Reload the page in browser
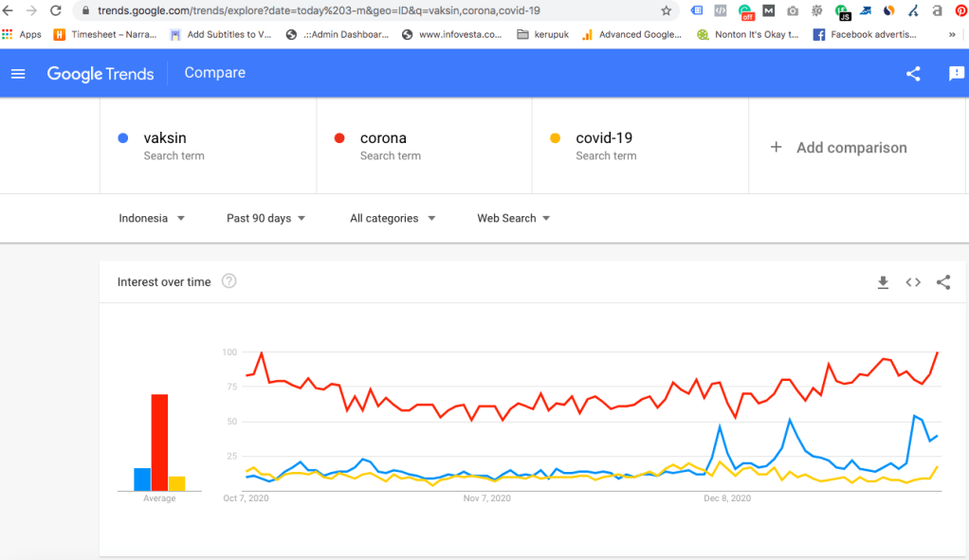Viewport: 969px width, 560px height. point(56,11)
